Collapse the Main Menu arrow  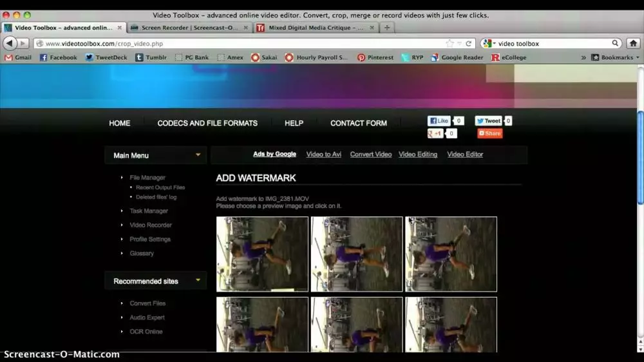(x=198, y=155)
